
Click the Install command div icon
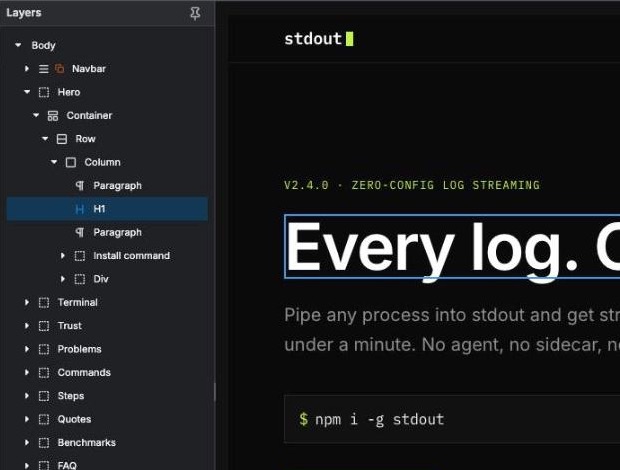(x=80, y=256)
